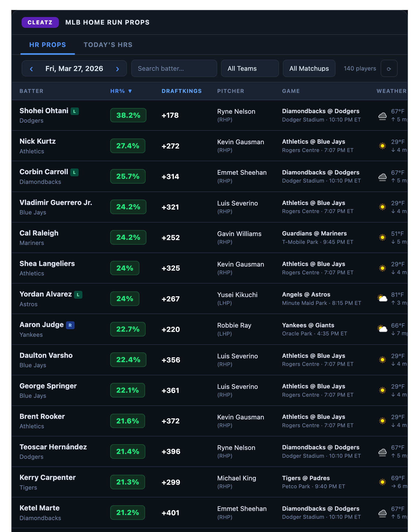Image resolution: width=416 pixels, height=532 pixels.
Task: Click the 21.2% HR badge for Ketel Marte
Action: point(128,513)
